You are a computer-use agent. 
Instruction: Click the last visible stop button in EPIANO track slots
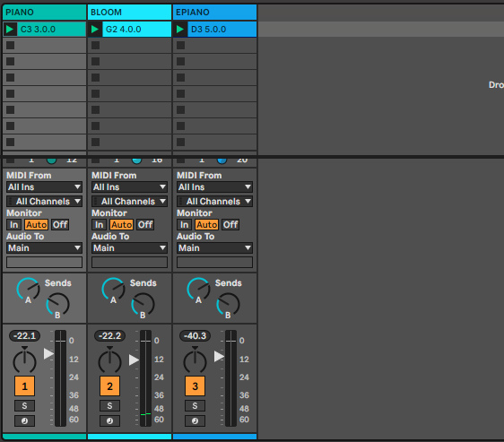pyautogui.click(x=180, y=142)
